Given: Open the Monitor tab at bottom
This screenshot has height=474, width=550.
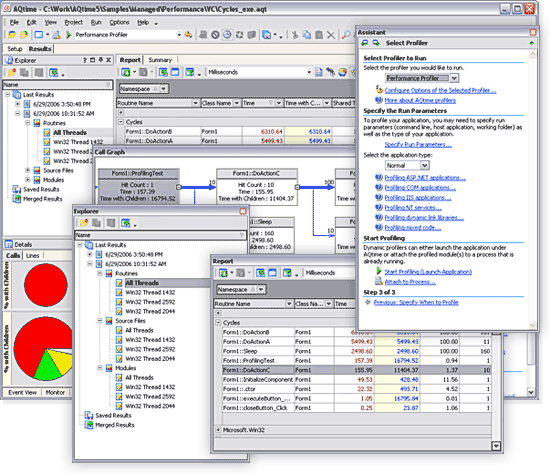Looking at the screenshot, I should pos(55,392).
